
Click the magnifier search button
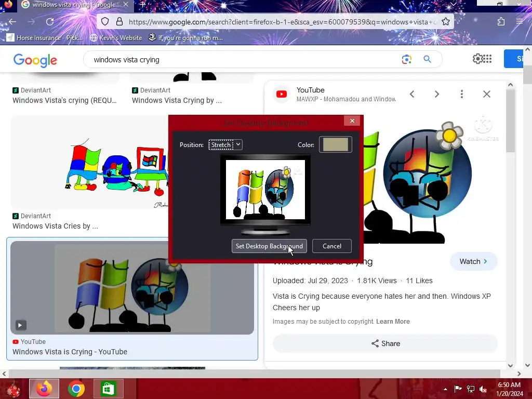(427, 59)
